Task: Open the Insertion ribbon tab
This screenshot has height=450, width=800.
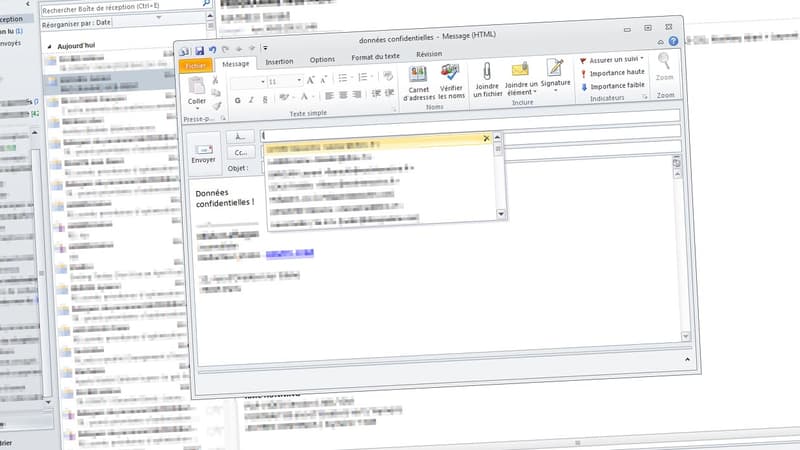Action: pyautogui.click(x=279, y=61)
